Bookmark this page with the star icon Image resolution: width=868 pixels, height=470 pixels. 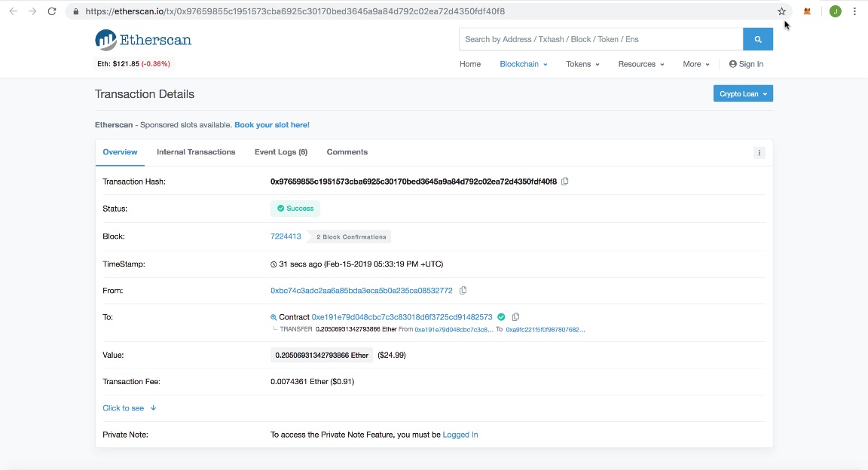click(x=781, y=11)
